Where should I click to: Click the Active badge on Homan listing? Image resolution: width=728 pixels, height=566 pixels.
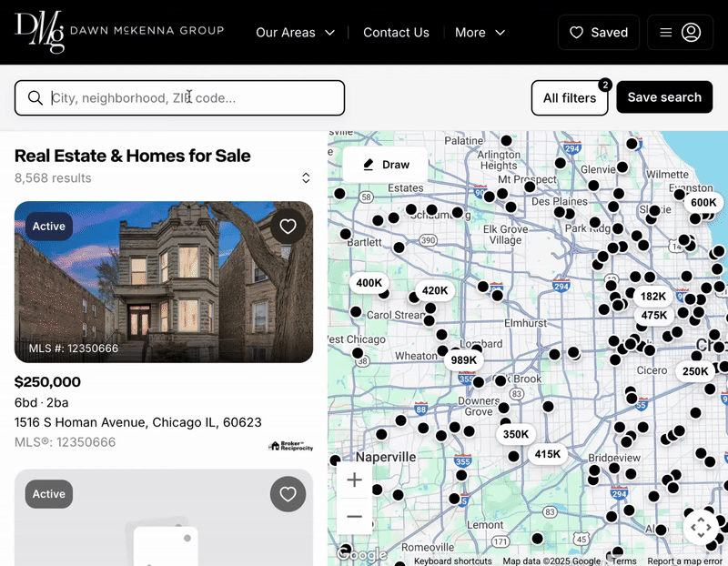[x=49, y=226]
